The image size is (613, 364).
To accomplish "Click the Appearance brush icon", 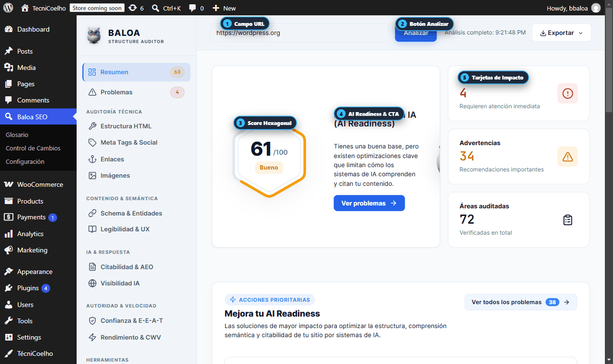I will (x=9, y=272).
